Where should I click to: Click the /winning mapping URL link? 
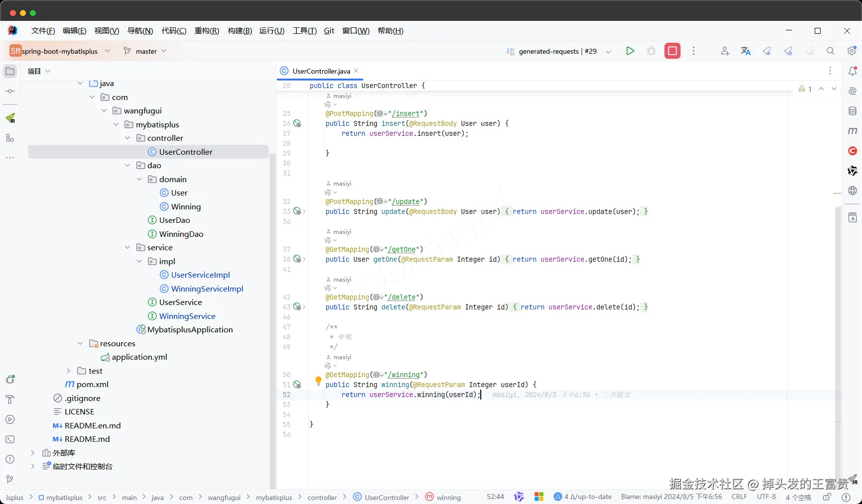click(x=405, y=375)
